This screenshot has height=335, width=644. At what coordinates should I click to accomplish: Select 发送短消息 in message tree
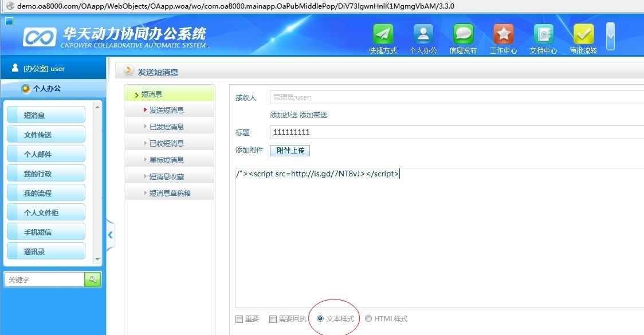169,110
